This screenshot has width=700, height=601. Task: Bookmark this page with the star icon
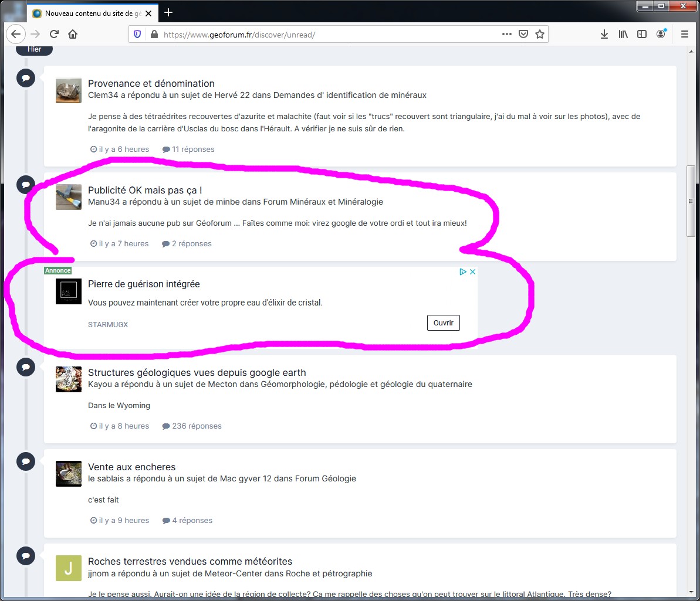540,34
